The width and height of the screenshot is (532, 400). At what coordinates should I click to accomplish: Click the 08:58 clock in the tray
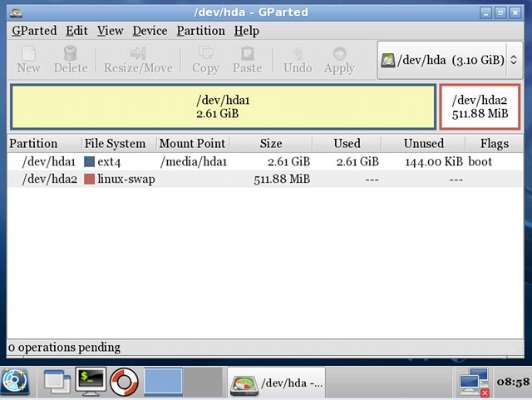513,382
